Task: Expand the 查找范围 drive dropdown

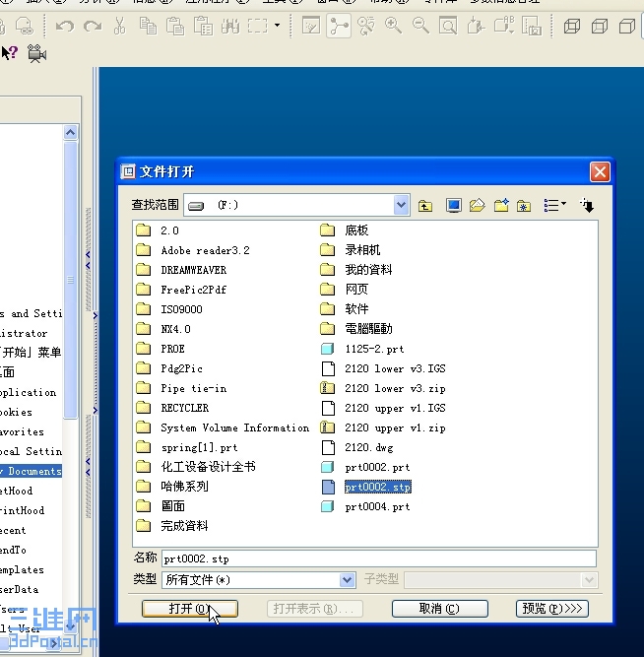Action: tap(401, 205)
